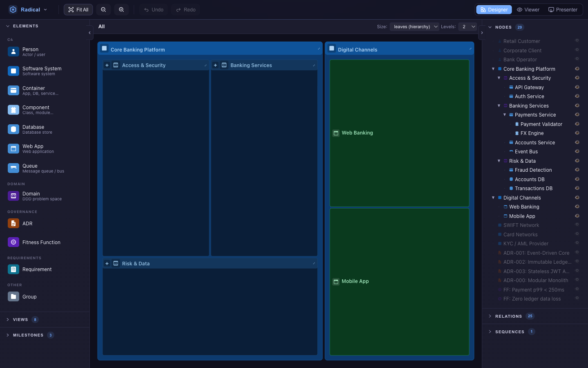Screen dimensions: 588x368
Task: Hide the API Gateway node
Action: [577, 87]
